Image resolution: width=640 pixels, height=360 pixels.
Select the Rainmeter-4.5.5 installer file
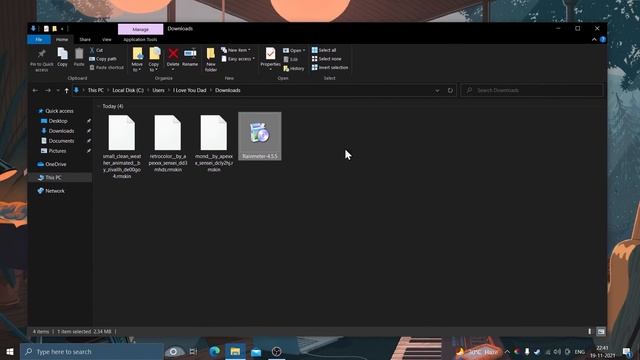(x=260, y=136)
